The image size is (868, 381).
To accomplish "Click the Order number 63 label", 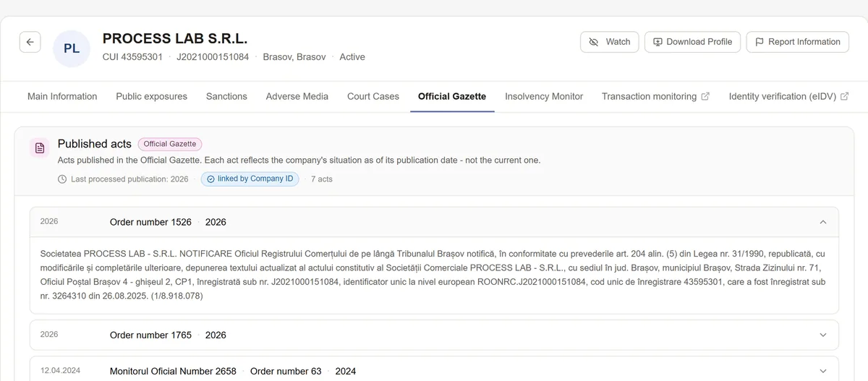I will (286, 371).
